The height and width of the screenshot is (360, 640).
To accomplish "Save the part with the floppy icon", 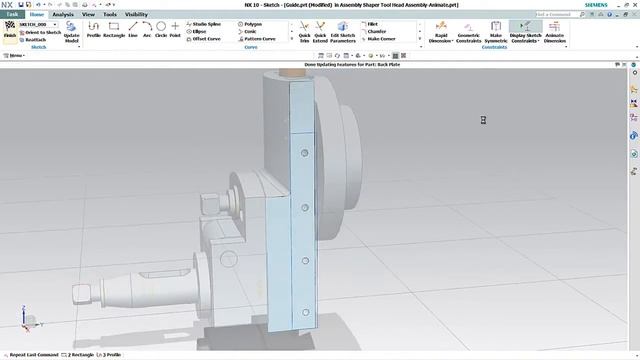I will click(21, 5).
